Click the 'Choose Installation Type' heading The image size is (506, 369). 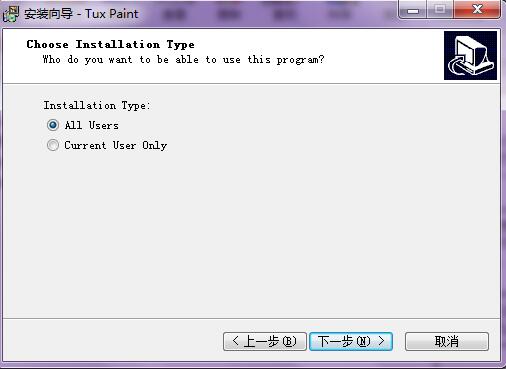[x=111, y=44]
